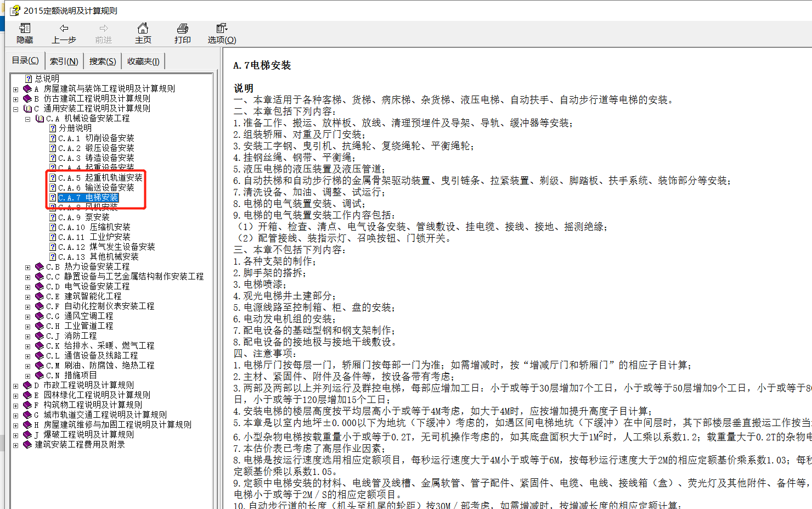The width and height of the screenshot is (812, 509).
Task: Open the 选项(O) toolbar icon
Action: (x=222, y=28)
